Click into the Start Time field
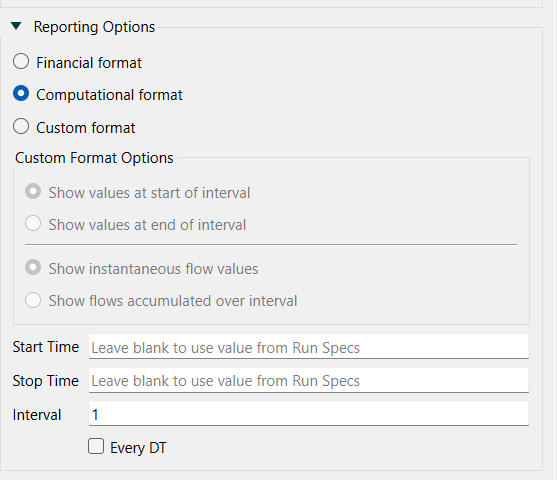 pos(309,347)
